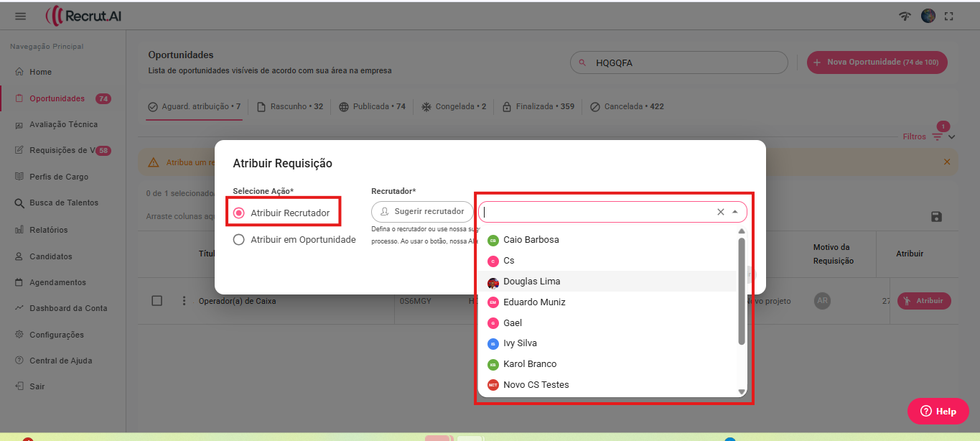Click the Nova Oportunidade button
The image size is (980, 441).
[877, 62]
